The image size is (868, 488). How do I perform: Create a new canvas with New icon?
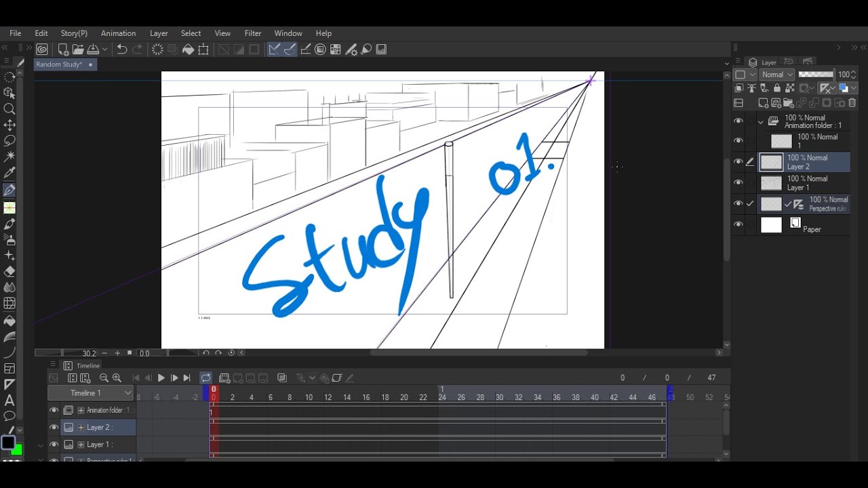(63, 49)
